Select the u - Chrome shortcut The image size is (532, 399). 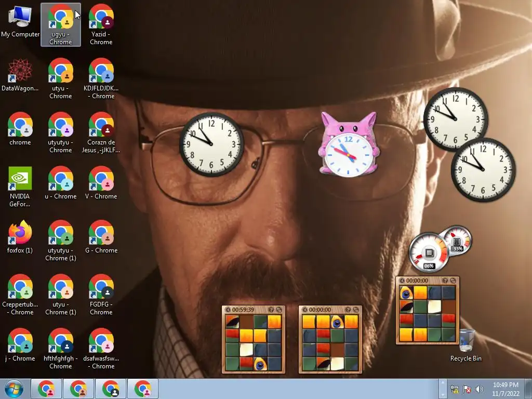(x=61, y=183)
